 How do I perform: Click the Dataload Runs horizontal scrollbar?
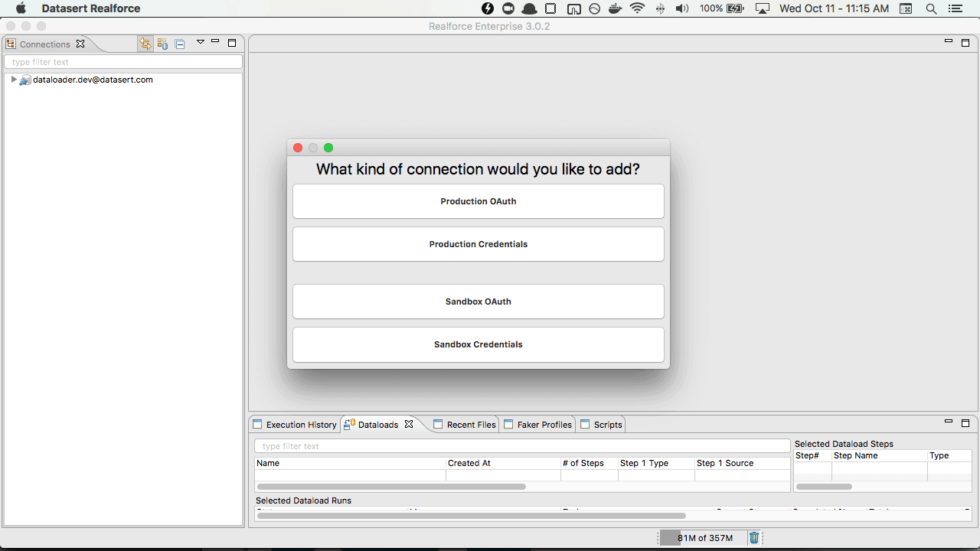coord(472,516)
